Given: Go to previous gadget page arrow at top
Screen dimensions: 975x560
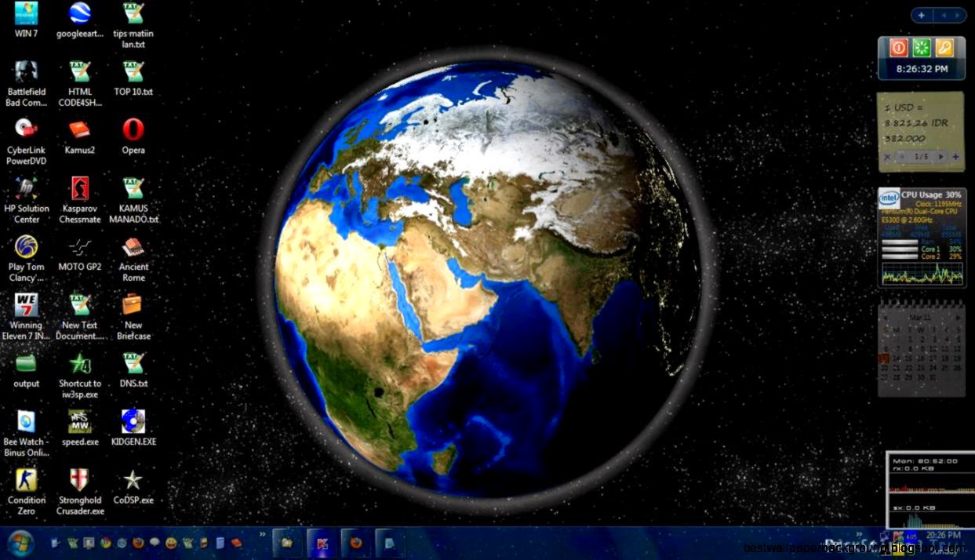Looking at the screenshot, I should pyautogui.click(x=944, y=15).
